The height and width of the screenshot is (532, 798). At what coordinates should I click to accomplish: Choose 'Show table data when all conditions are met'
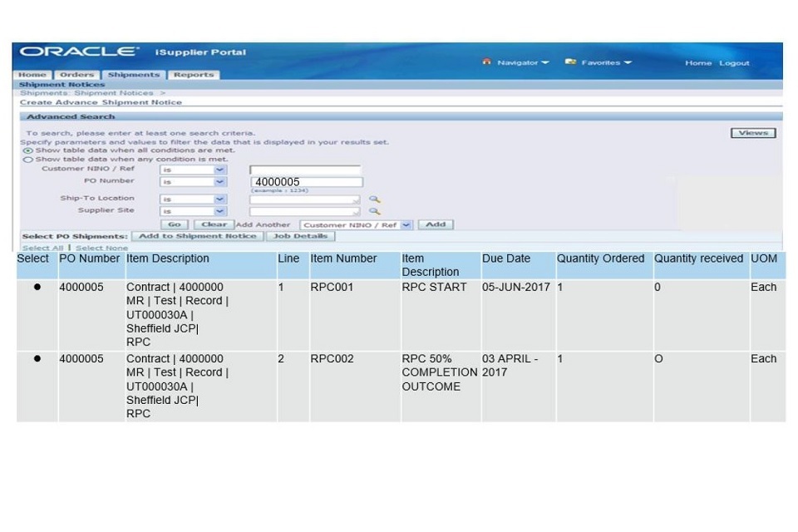28,150
